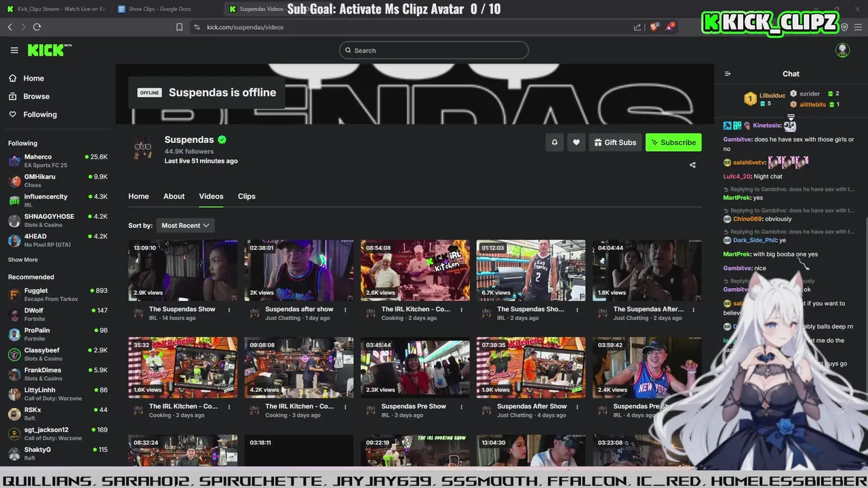Open recommended channel ProPalin
This screenshot has width=868, height=488.
(x=58, y=334)
